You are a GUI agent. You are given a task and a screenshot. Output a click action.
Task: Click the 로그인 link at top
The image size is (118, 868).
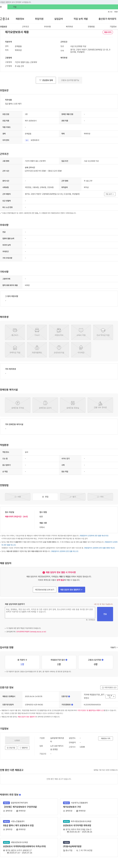(110, 12)
